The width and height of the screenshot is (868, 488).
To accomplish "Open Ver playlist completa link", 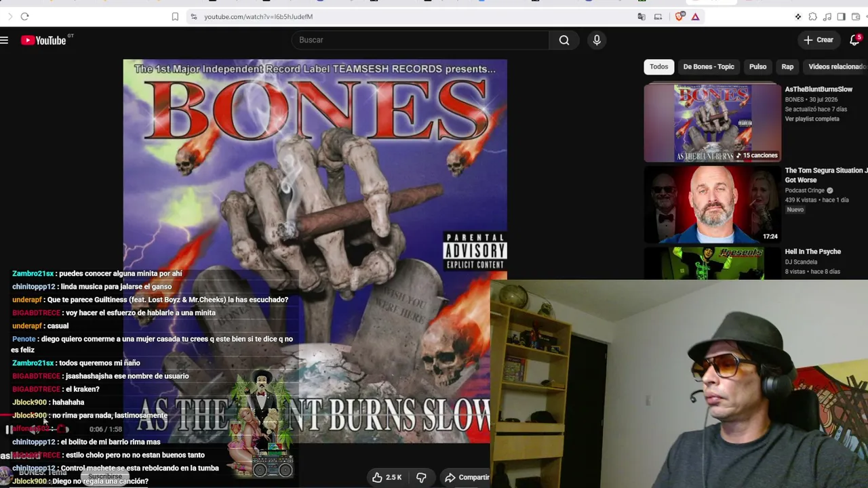I will (x=812, y=119).
